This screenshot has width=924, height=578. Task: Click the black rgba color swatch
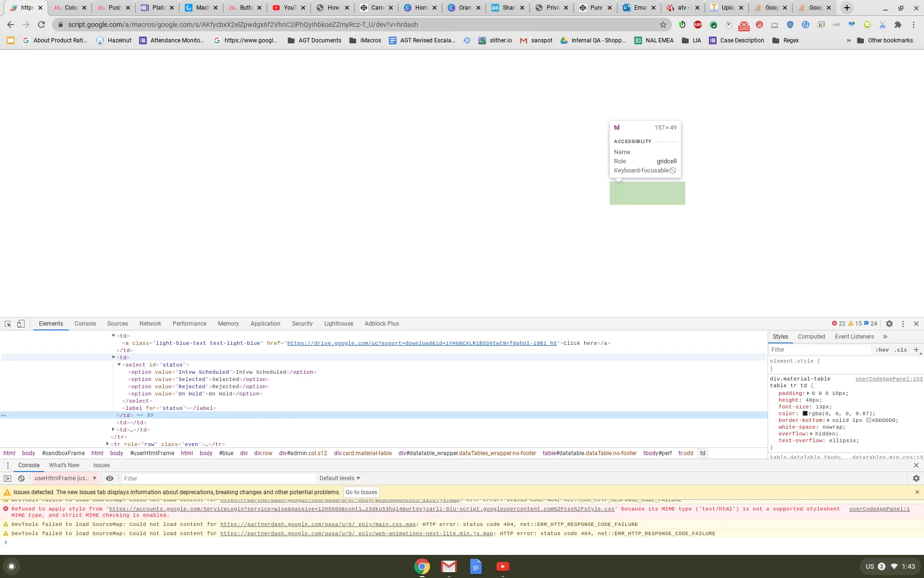point(805,413)
